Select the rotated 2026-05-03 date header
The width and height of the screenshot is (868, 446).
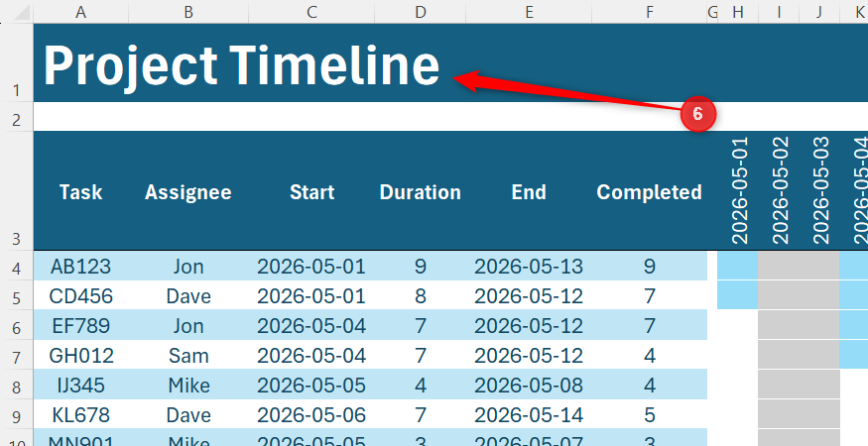tap(819, 191)
